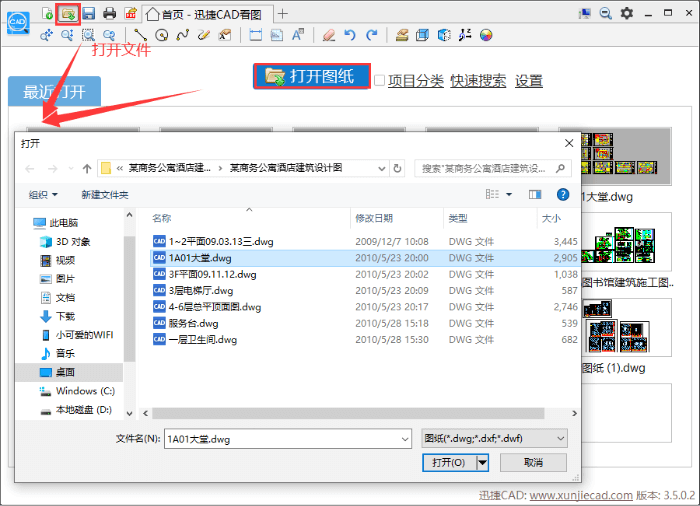
Task: Click the open file folder icon
Action: (x=68, y=14)
